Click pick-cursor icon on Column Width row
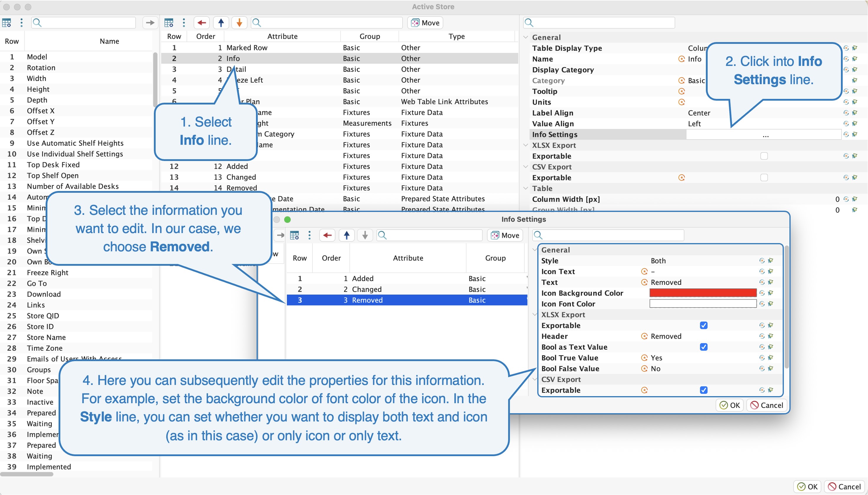The image size is (868, 495). coord(855,199)
